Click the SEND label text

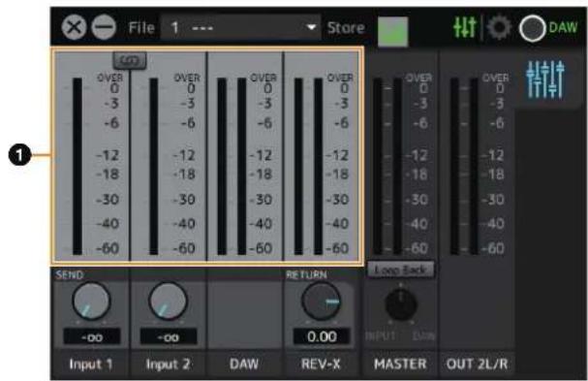[70, 274]
